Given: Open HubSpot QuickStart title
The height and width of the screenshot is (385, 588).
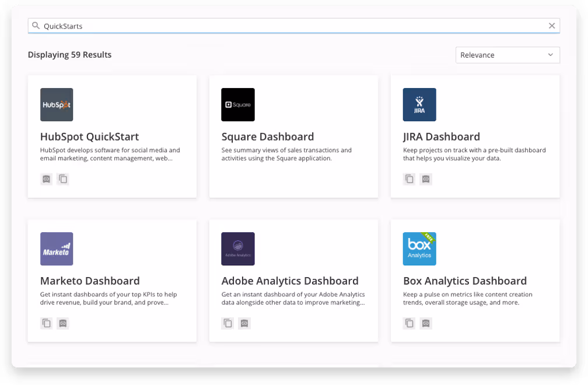Looking at the screenshot, I should tap(90, 137).
